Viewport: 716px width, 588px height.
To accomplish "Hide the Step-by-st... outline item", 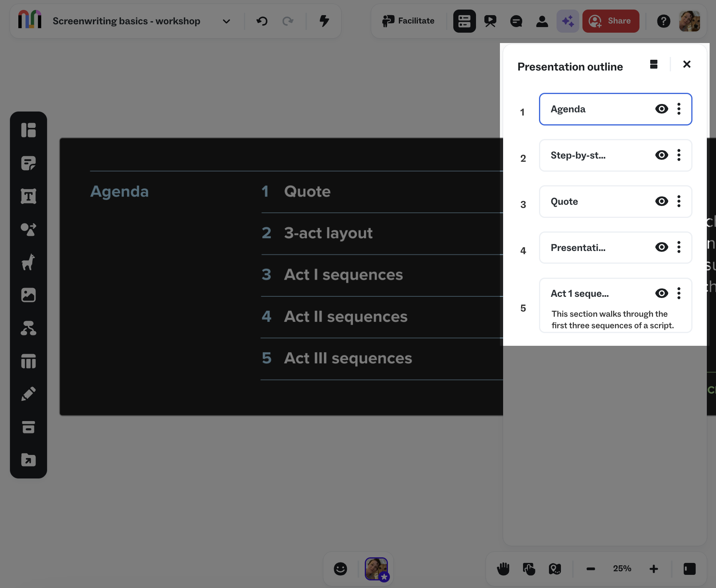I will coord(662,155).
